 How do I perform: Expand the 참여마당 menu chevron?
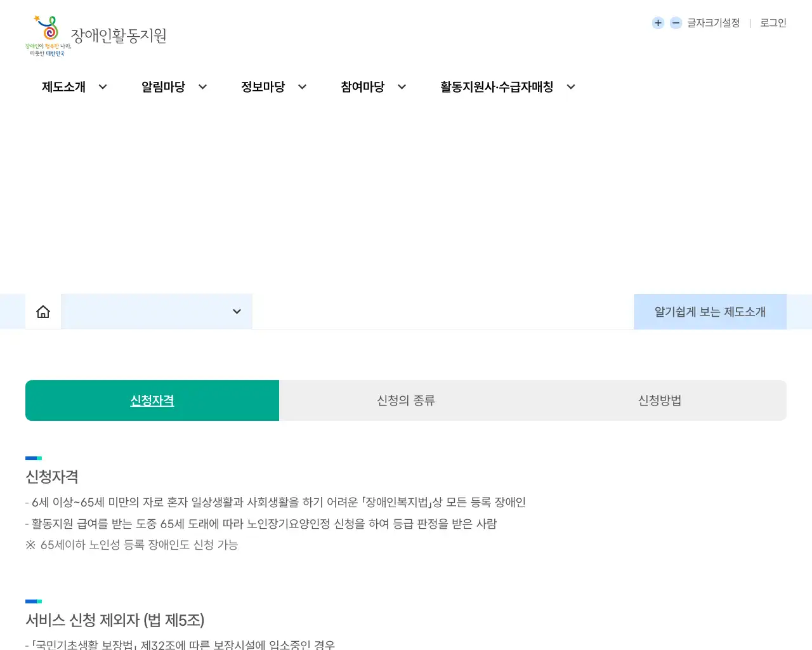[401, 87]
